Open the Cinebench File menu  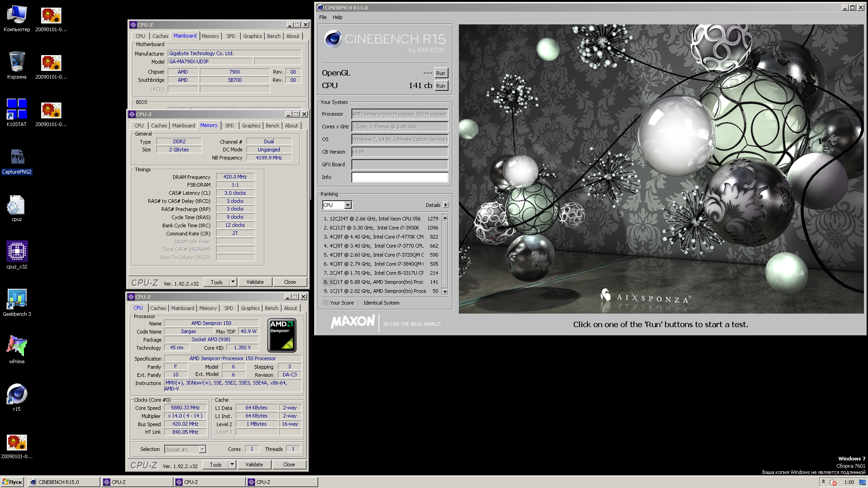click(323, 17)
